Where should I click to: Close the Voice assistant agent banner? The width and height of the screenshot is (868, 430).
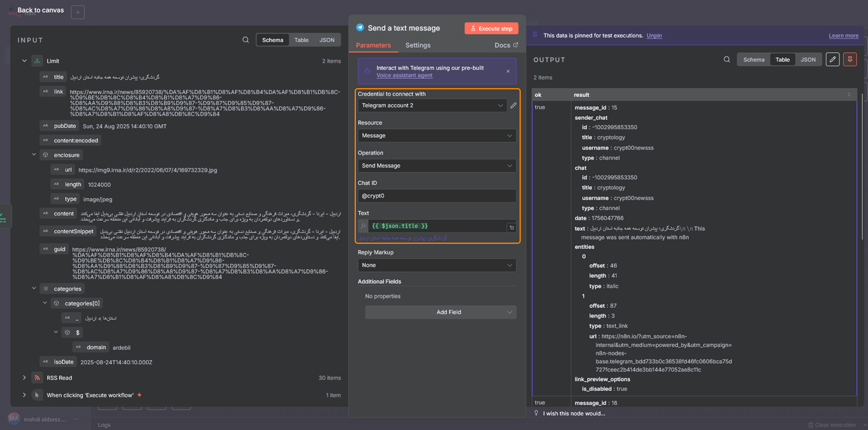coord(508,71)
